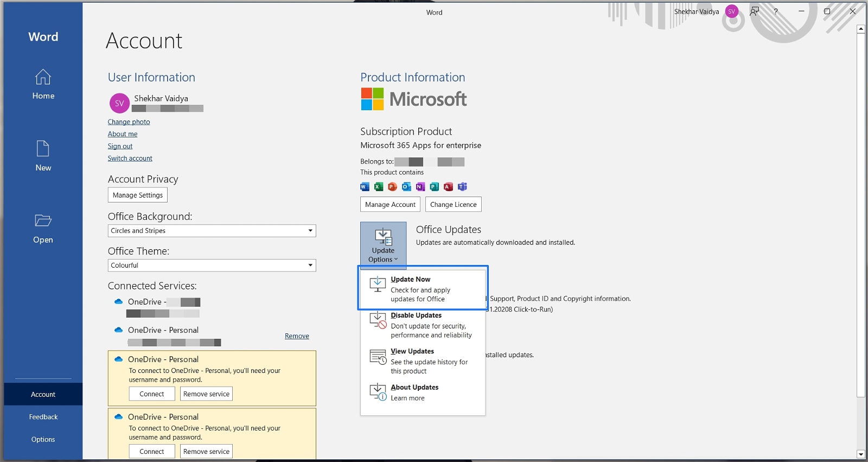Click the Manage Account button
The image size is (868, 462).
(390, 205)
